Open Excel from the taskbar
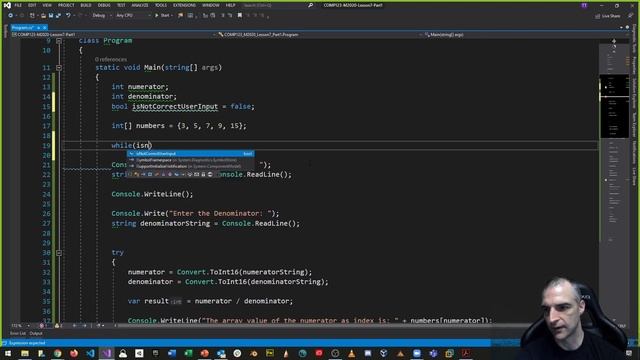The image size is (640, 360). [188, 353]
